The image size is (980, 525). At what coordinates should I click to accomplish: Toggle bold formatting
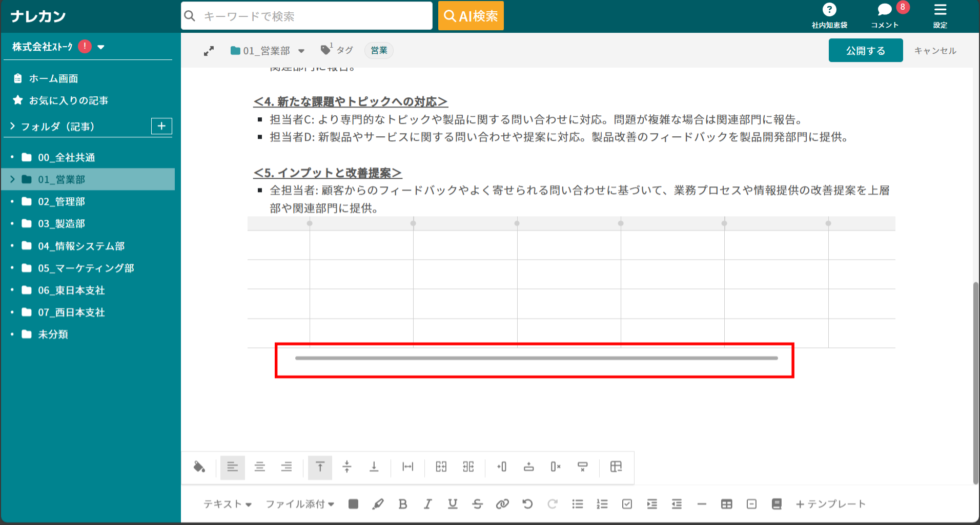[x=403, y=504]
